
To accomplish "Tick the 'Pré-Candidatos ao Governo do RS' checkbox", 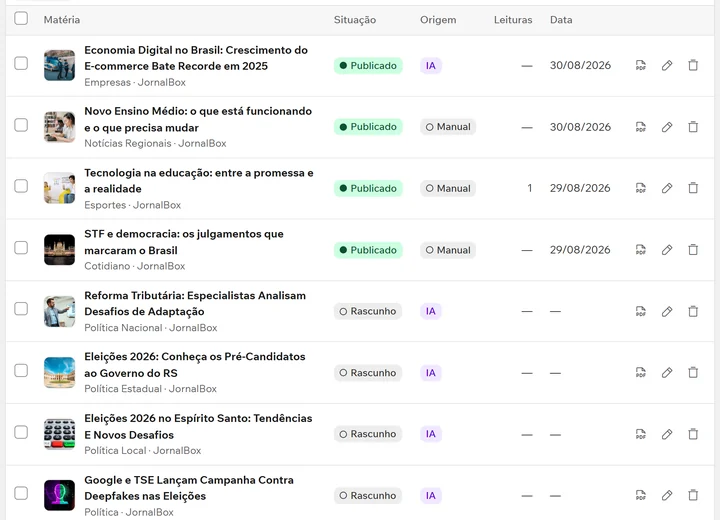I will (21, 370).
